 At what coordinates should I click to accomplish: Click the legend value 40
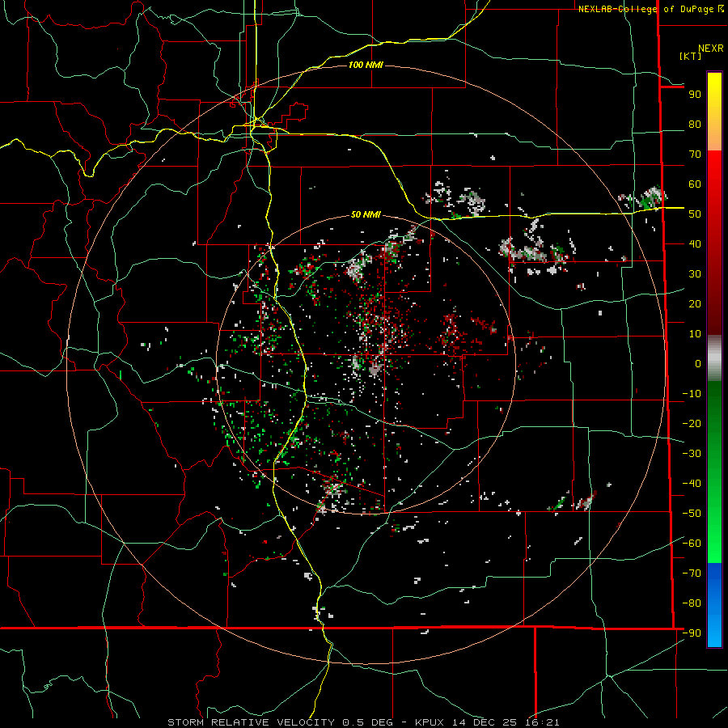pyautogui.click(x=695, y=244)
